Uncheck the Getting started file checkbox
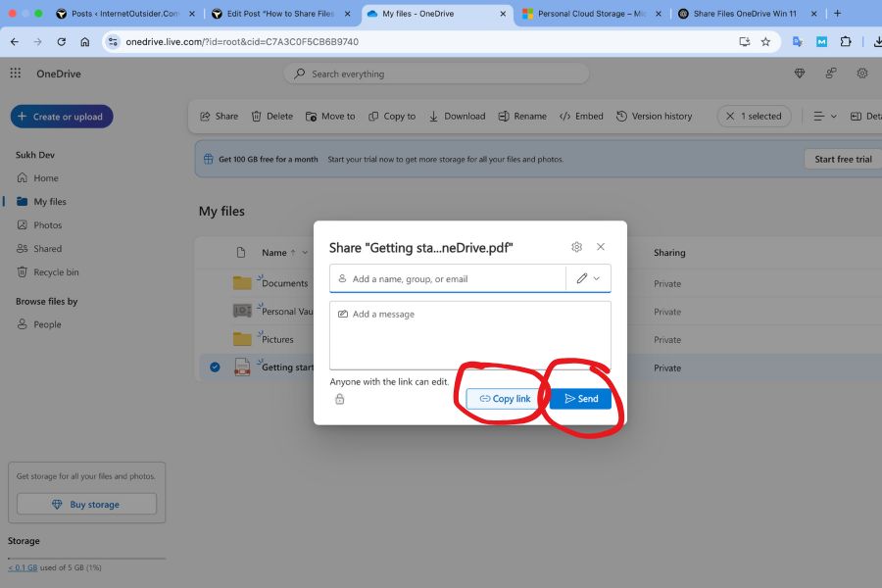882x588 pixels. (215, 367)
